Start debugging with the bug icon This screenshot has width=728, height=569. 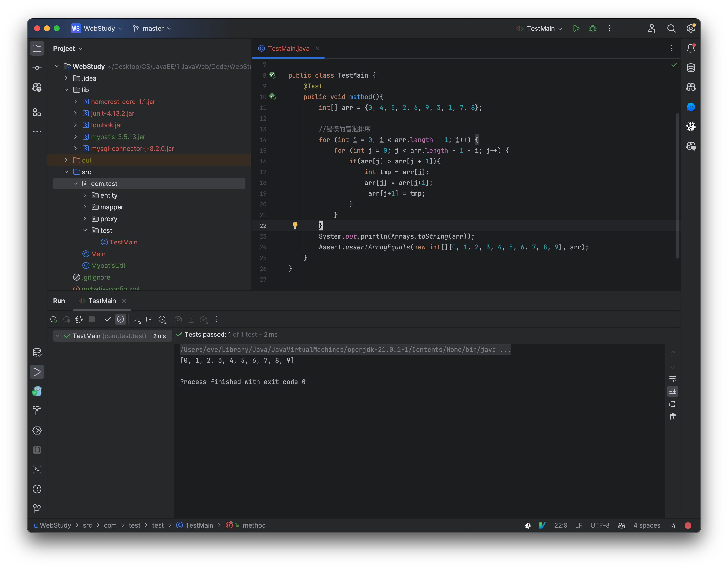coord(593,28)
